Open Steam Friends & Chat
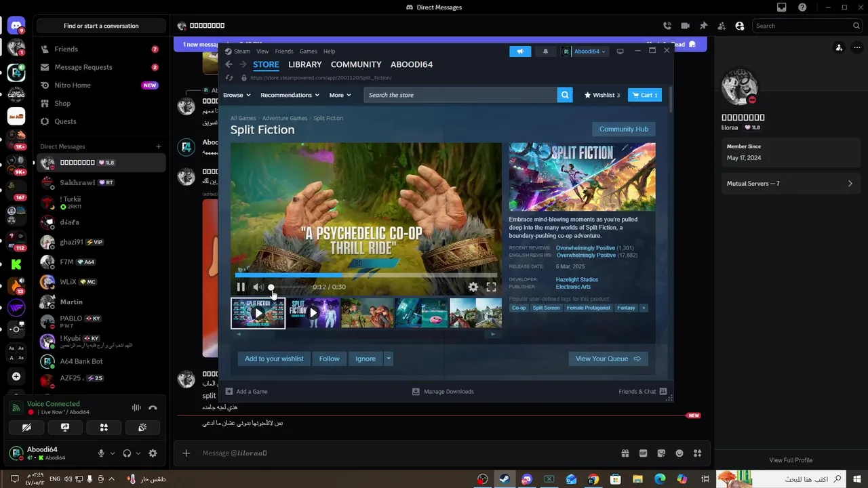Screen dimensions: 868x488 [x=643, y=391]
